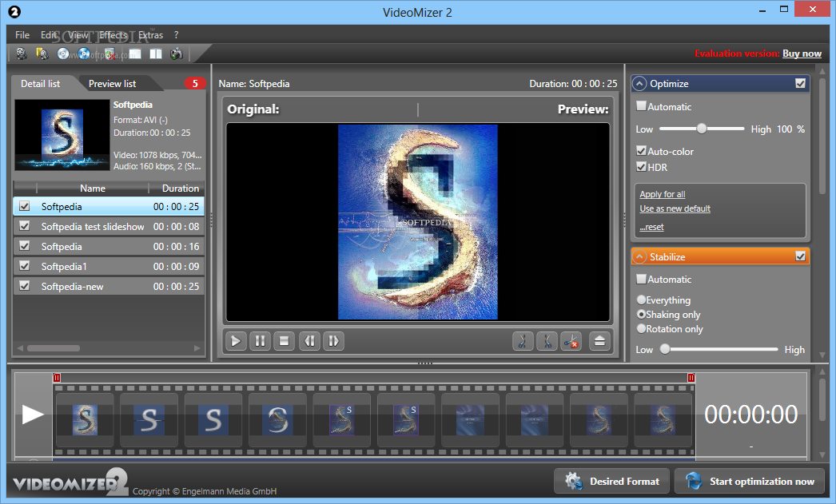
Task: Step one frame forward
Action: point(334,341)
